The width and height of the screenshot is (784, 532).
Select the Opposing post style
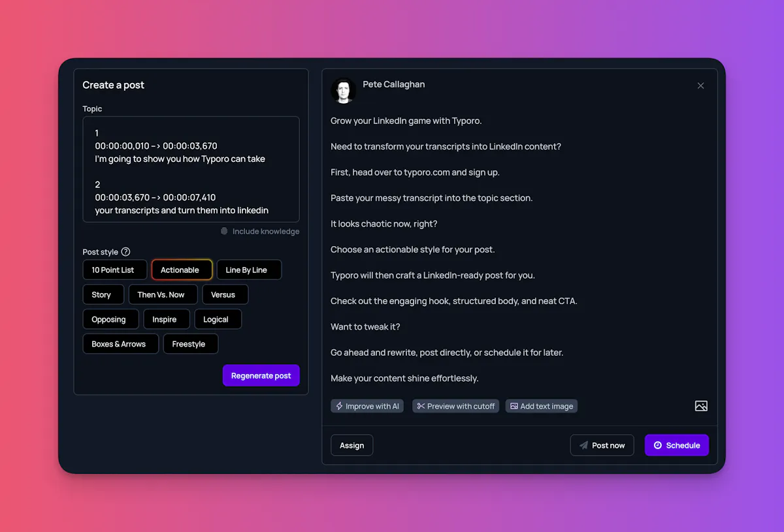(110, 319)
